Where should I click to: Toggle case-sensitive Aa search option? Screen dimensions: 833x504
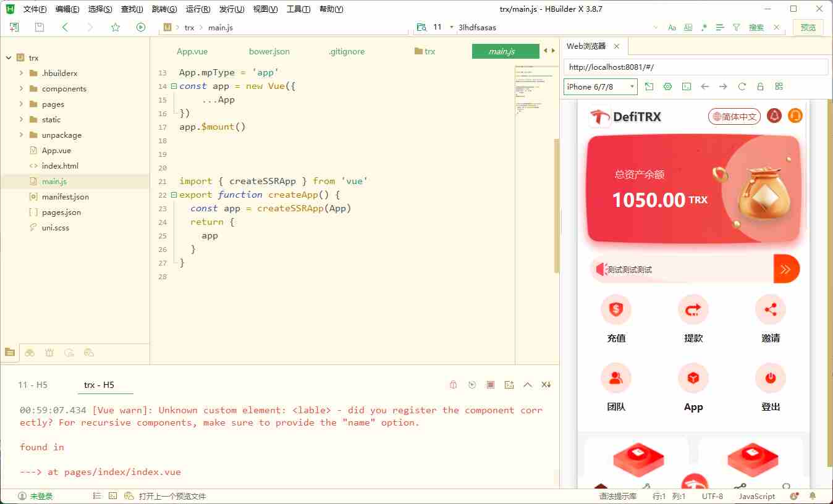click(x=672, y=28)
